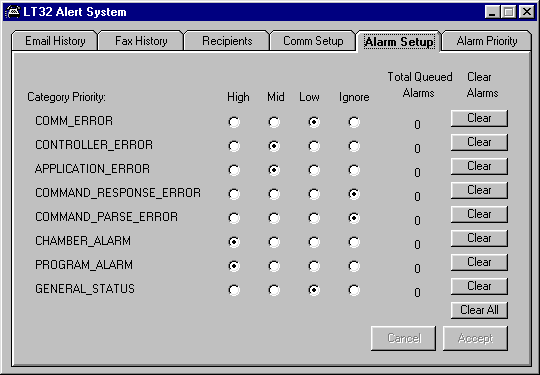Screen dimensions: 540x375
Task: Set CONTROLLER_ERROR priority to High
Action: coord(234,146)
